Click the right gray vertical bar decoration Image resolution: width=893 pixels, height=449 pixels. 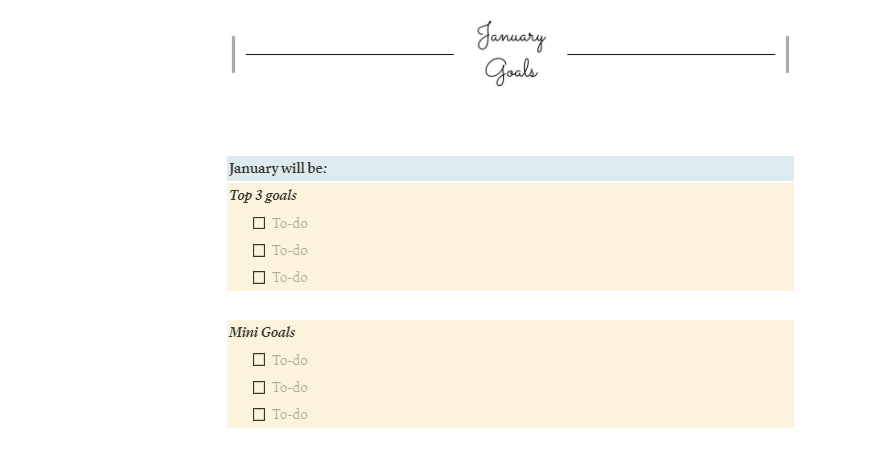788,54
